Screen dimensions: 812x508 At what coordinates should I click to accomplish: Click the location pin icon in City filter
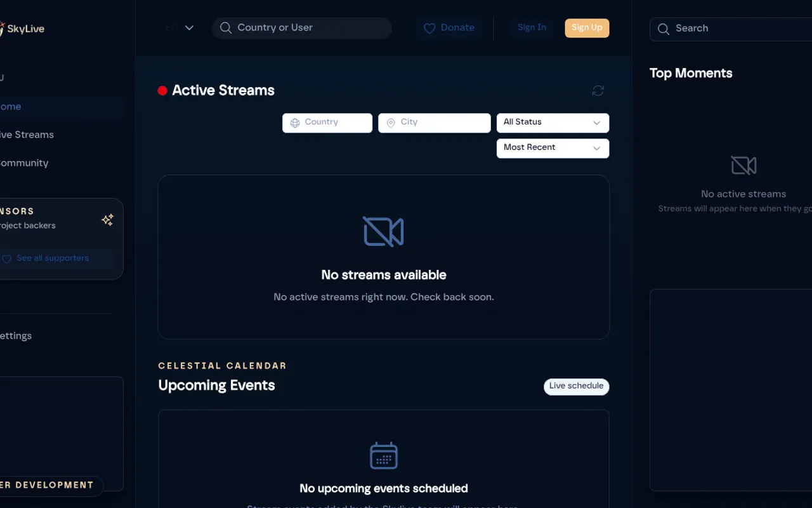click(x=391, y=123)
